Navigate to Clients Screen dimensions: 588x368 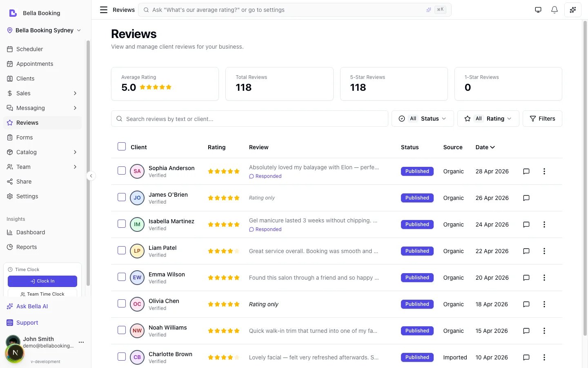(42, 79)
